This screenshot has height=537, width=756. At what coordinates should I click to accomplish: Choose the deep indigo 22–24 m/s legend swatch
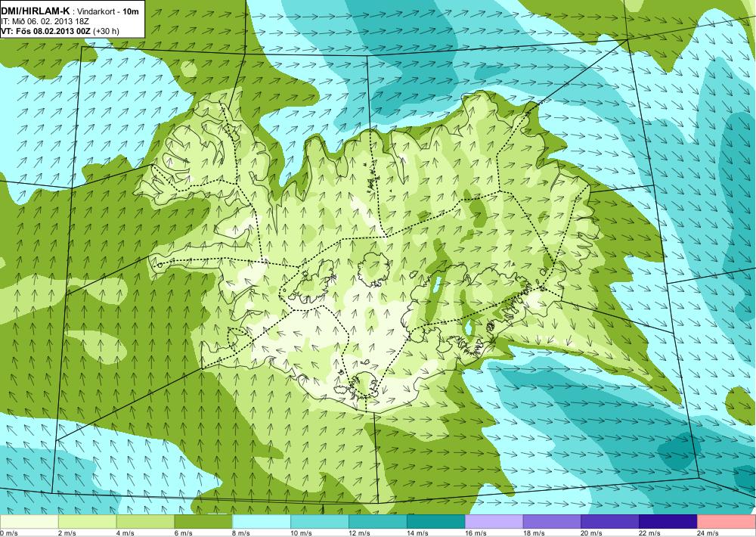(x=668, y=522)
